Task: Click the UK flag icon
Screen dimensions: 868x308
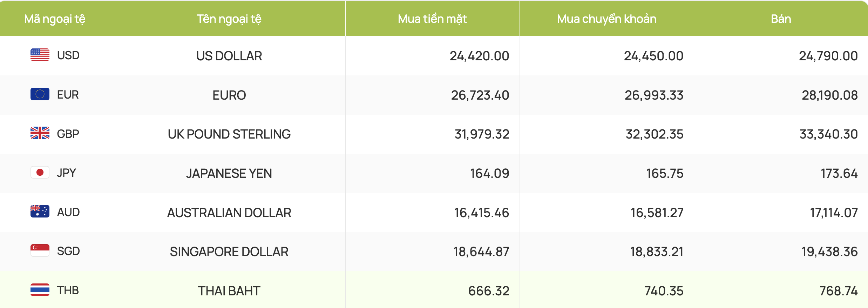Action: [40, 133]
